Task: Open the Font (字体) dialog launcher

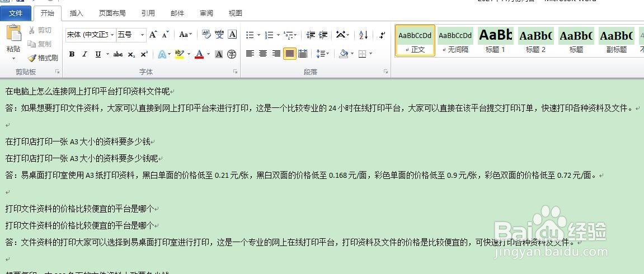Action: pos(236,72)
